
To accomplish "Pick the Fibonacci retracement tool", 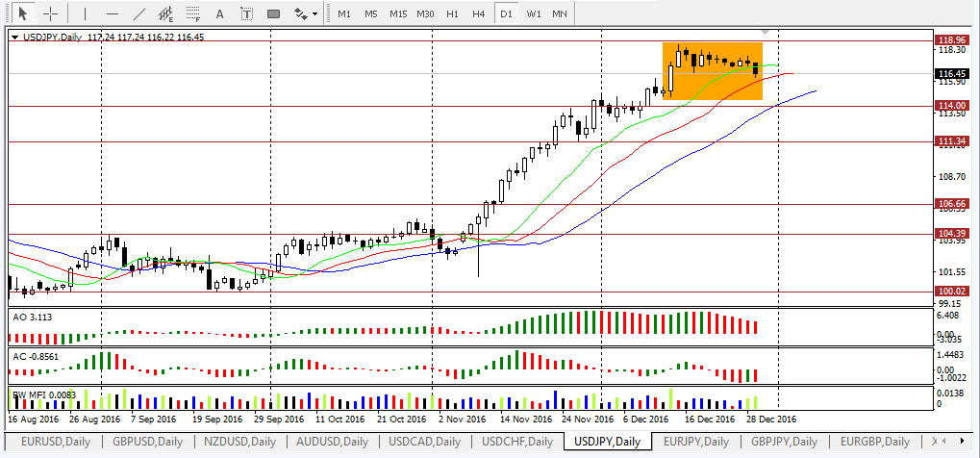I will 193,13.
